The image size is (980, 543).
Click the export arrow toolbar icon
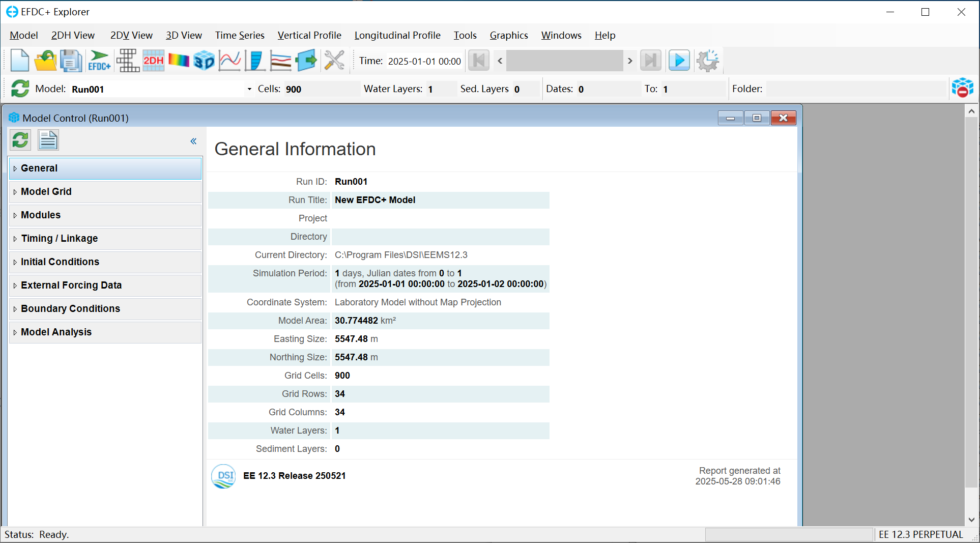[306, 61]
